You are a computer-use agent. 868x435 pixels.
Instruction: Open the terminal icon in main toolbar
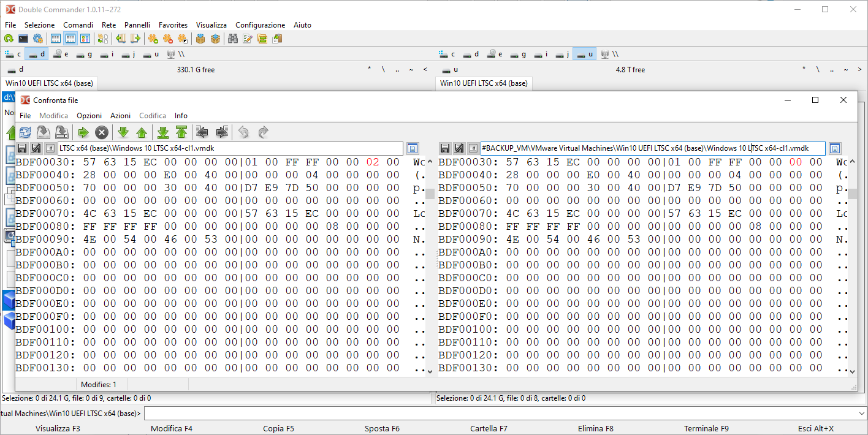(23, 39)
